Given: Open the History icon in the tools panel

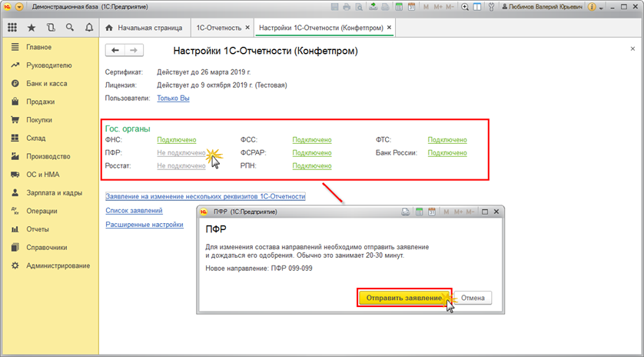Looking at the screenshot, I should point(51,28).
